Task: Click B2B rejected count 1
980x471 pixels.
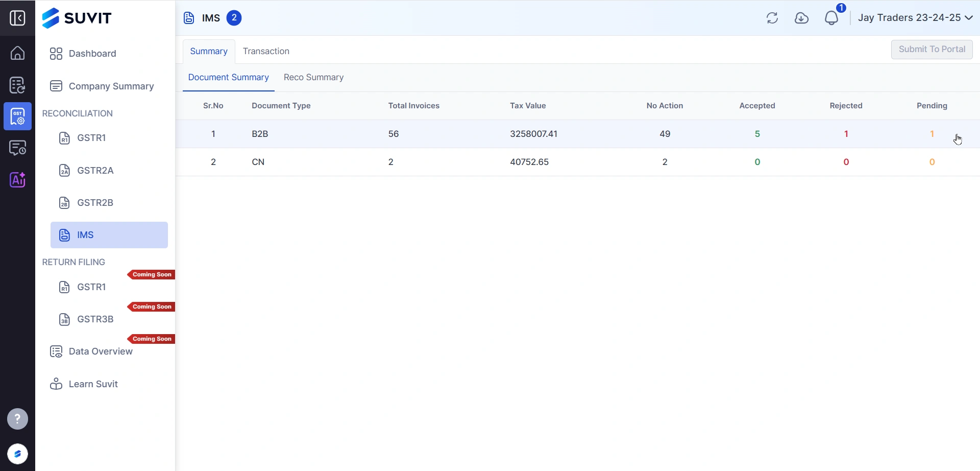Action: tap(846, 134)
